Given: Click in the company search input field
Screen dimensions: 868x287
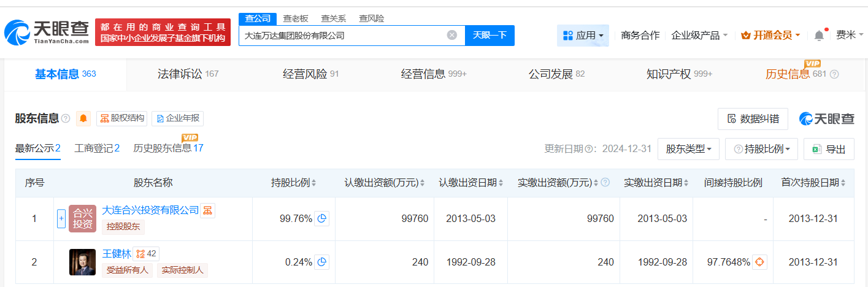Looking at the screenshot, I should pyautogui.click(x=344, y=35).
